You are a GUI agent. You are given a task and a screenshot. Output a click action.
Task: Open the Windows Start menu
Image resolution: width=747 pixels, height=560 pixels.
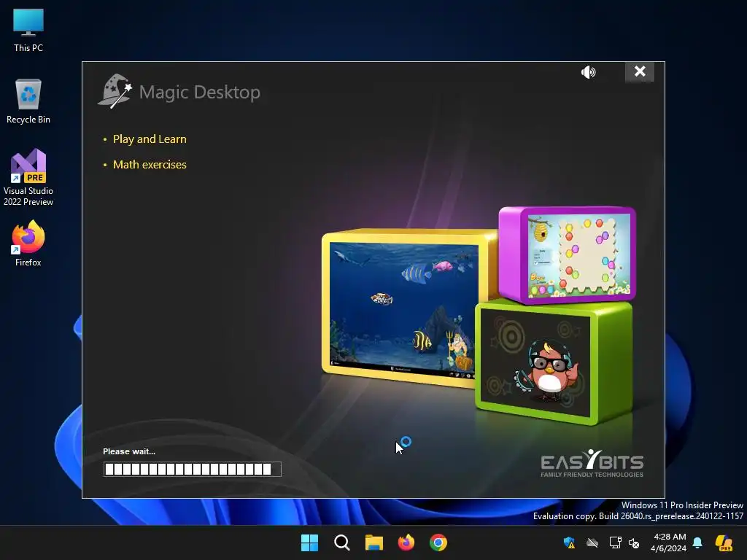point(309,542)
